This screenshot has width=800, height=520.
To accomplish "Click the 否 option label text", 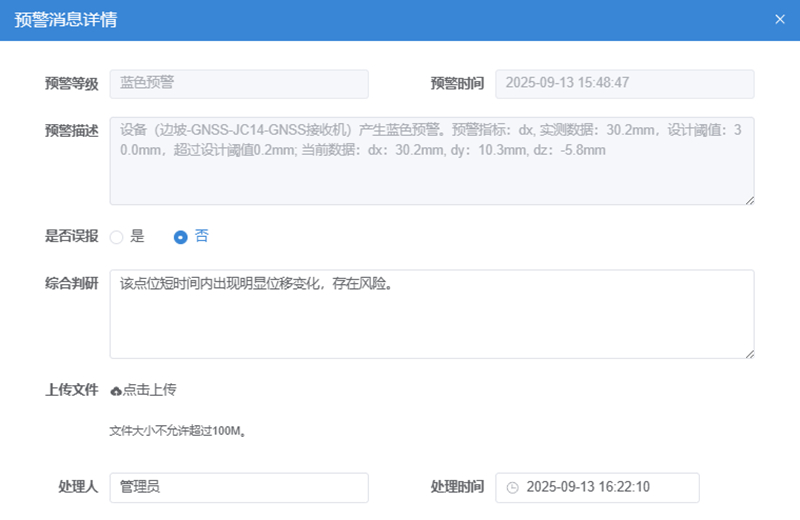I will (x=201, y=237).
